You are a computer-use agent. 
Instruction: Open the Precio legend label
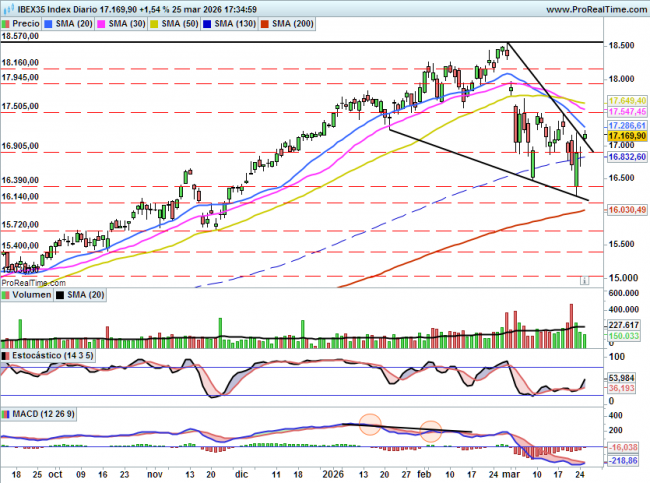[x=26, y=24]
